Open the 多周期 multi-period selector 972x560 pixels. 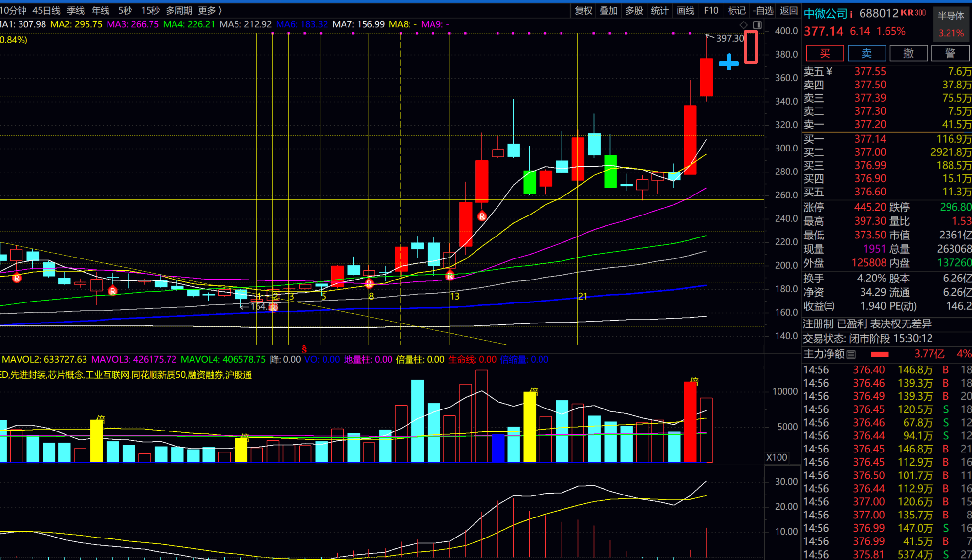(179, 10)
